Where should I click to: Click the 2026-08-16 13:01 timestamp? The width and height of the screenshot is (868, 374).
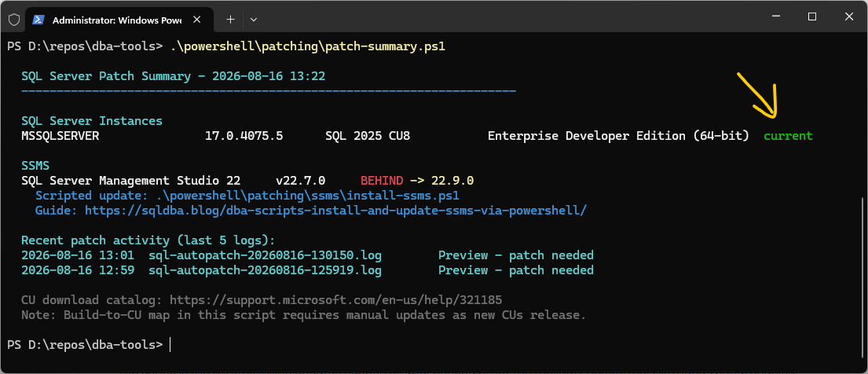click(x=78, y=255)
